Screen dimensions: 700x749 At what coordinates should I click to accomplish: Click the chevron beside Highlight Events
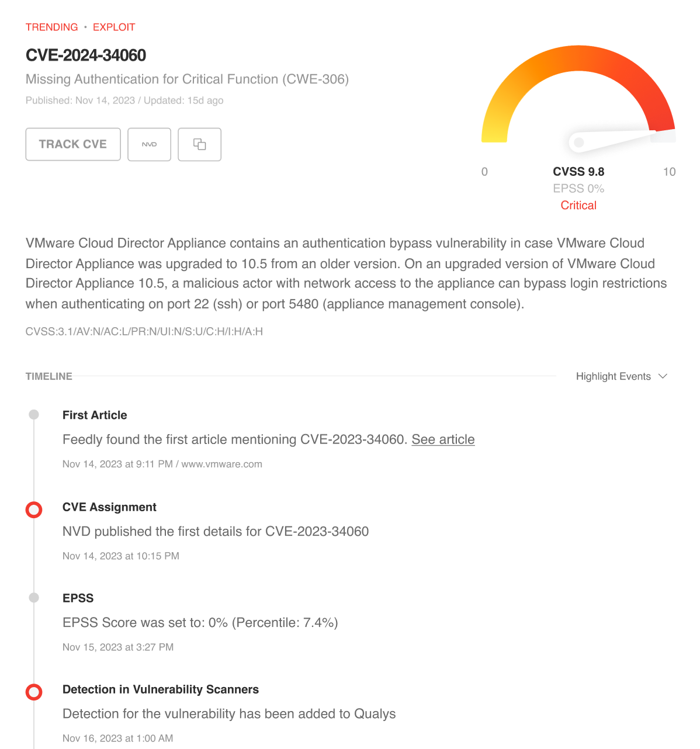[663, 376]
